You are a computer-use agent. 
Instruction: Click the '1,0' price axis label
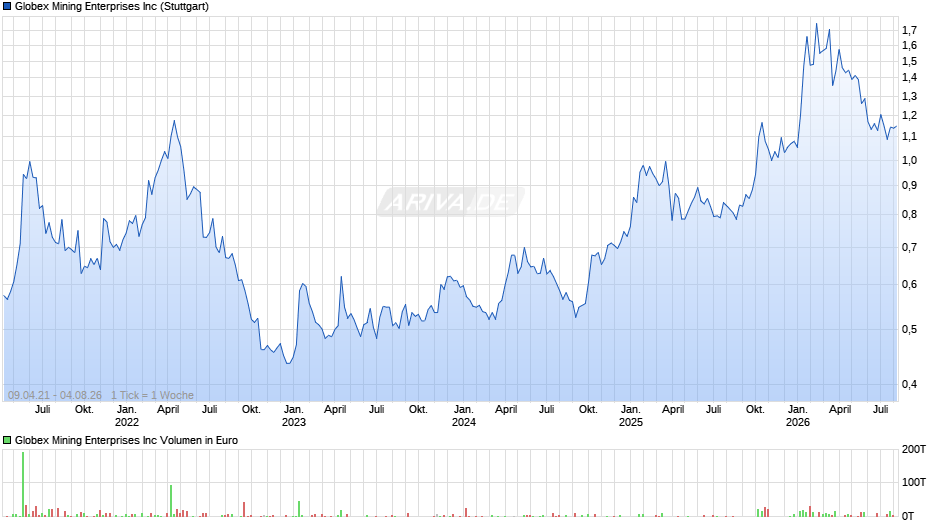click(x=909, y=160)
